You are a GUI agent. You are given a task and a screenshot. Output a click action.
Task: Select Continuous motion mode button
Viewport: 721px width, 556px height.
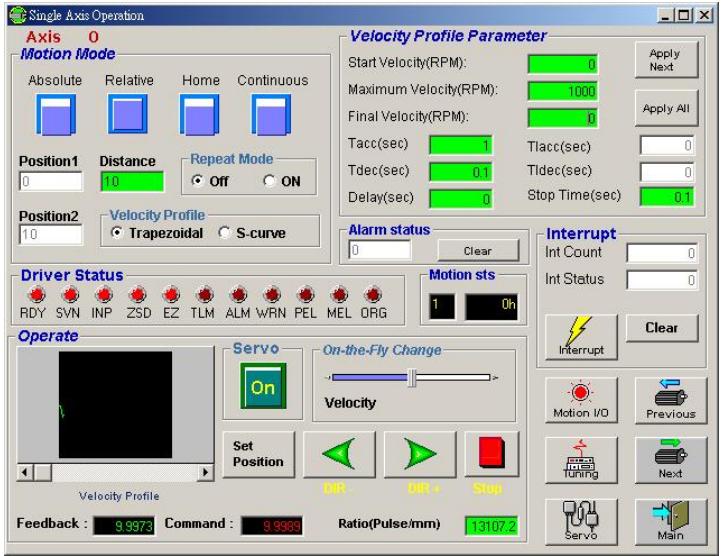271,115
